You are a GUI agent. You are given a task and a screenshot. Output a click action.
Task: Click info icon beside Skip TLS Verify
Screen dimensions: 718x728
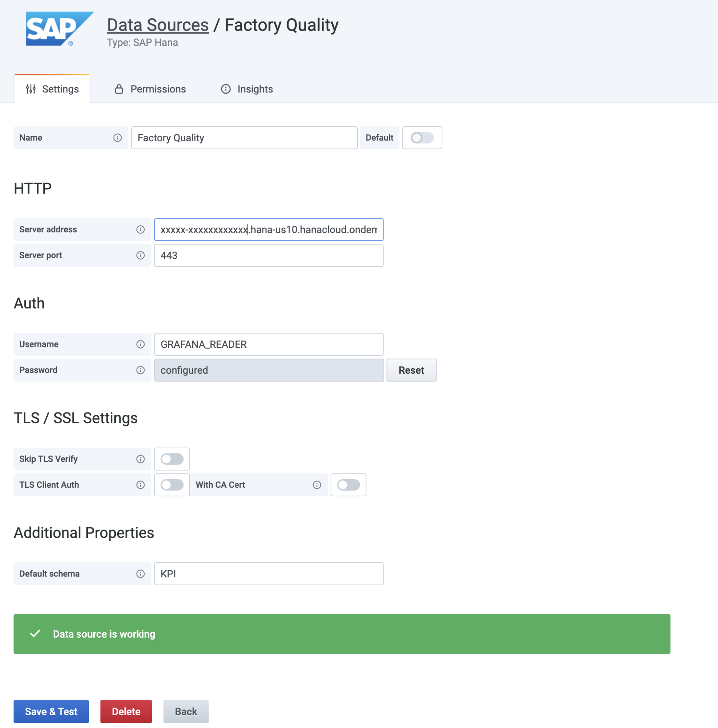tap(141, 459)
